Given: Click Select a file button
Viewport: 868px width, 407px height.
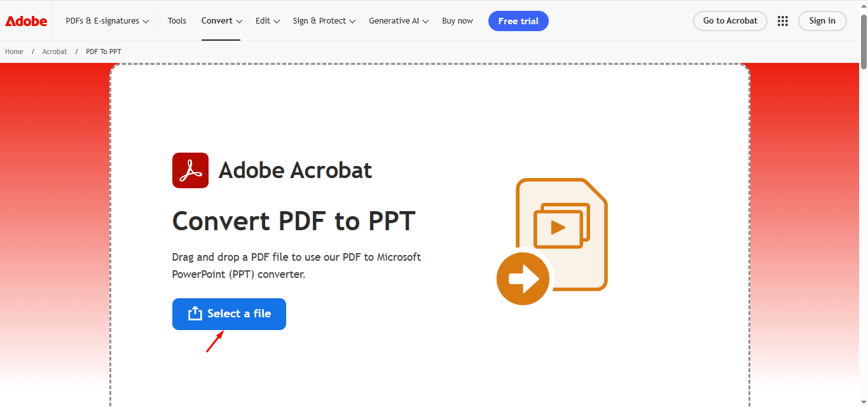Looking at the screenshot, I should 229,314.
